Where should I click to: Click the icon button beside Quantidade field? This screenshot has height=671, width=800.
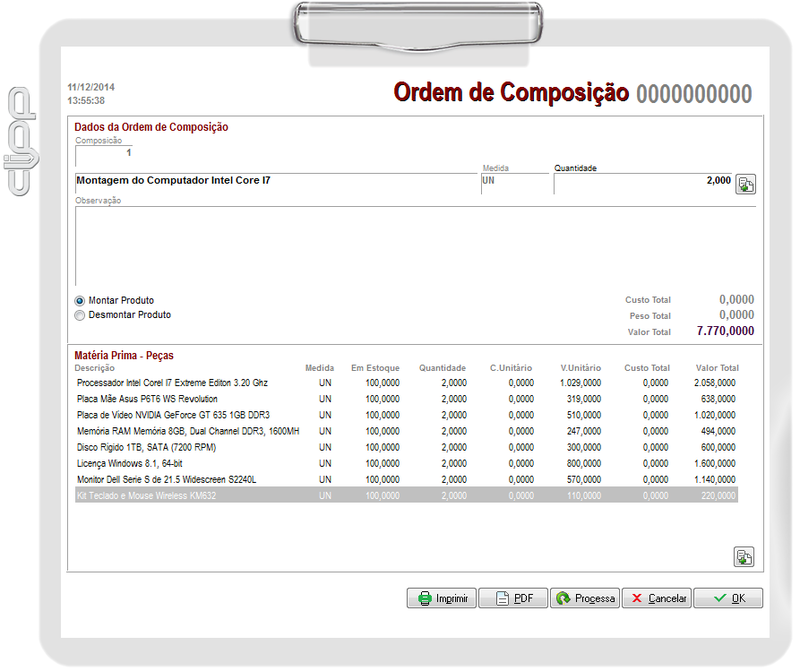point(745,184)
